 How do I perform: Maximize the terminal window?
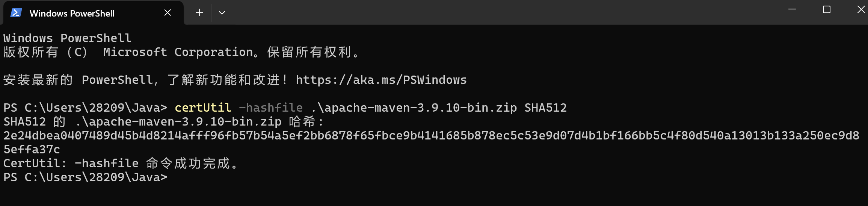[x=827, y=9]
